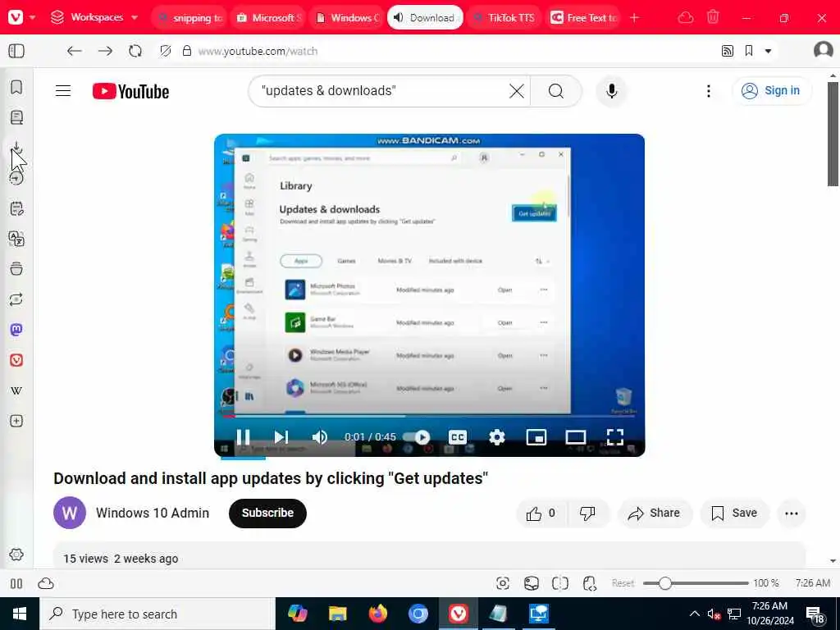Toggle YouTube autoplay switch
The image size is (840, 630).
coord(416,437)
